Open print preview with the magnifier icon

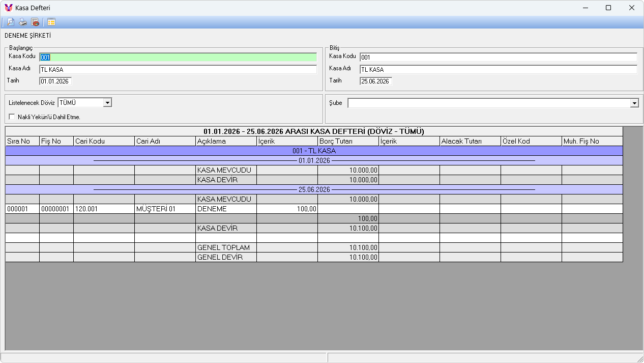tap(10, 22)
